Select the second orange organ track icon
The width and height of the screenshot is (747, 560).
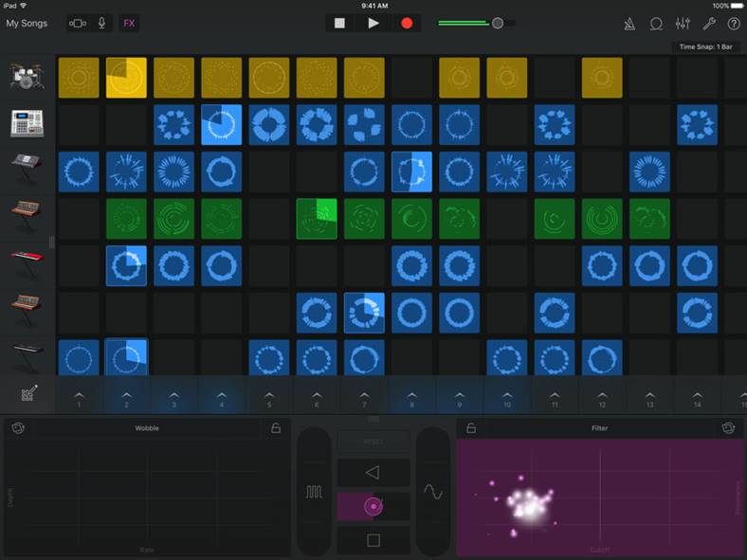(x=27, y=309)
